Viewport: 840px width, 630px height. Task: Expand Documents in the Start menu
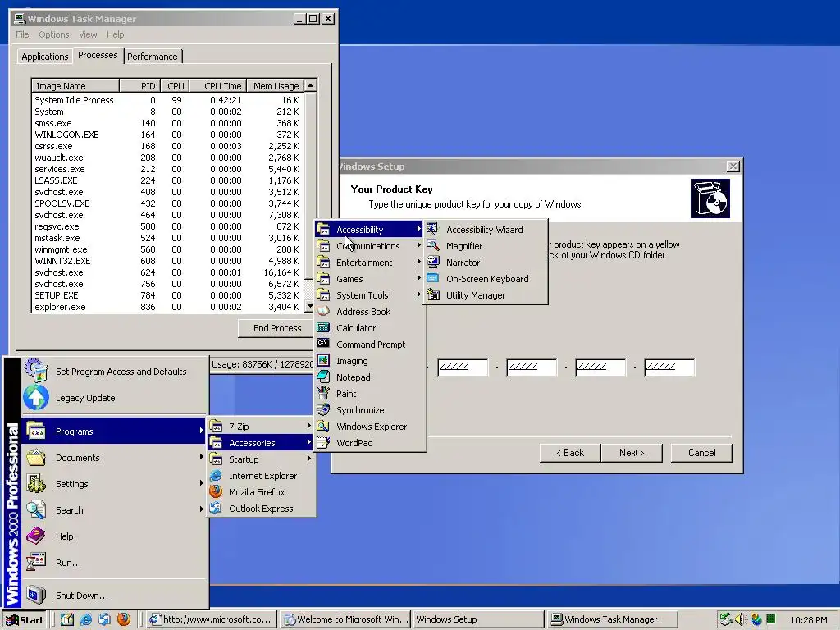coord(114,458)
